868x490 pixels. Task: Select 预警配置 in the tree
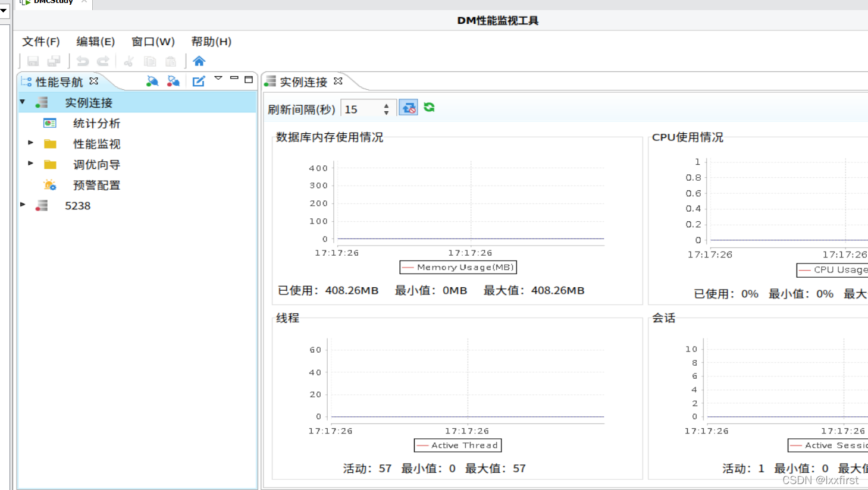tap(96, 185)
